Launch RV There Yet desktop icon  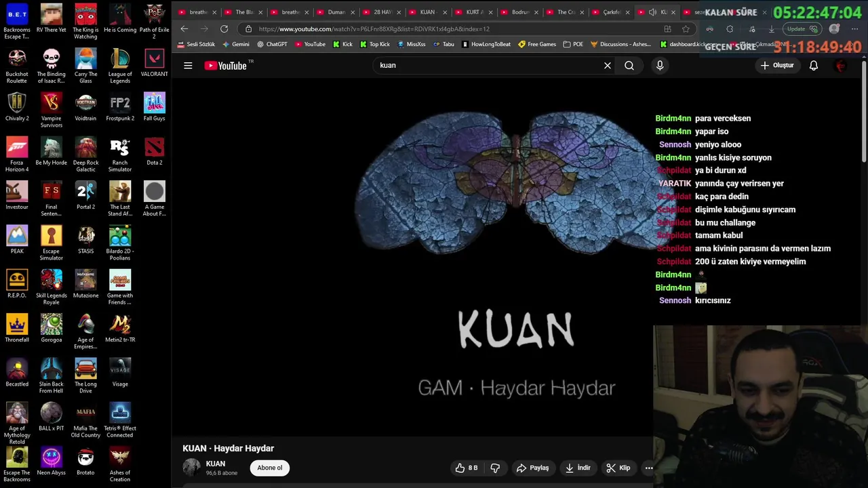pyautogui.click(x=52, y=18)
